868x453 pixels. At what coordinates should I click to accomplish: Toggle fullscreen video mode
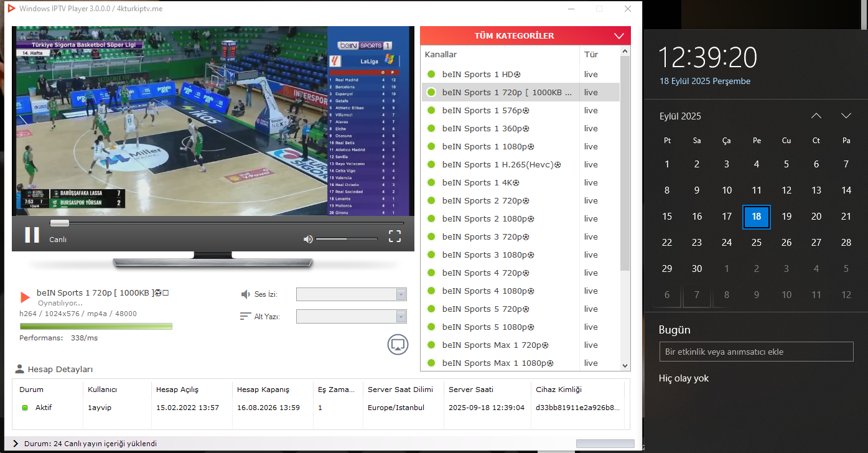(x=394, y=236)
